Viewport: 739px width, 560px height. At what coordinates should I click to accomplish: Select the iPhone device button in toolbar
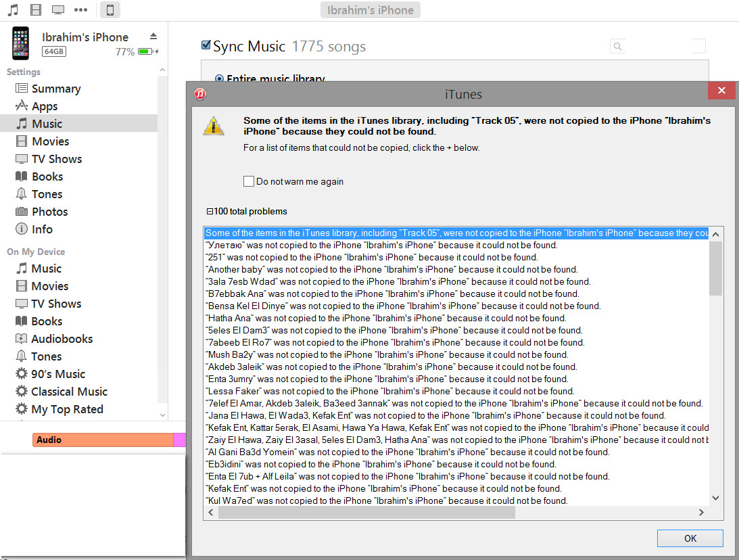(x=110, y=10)
